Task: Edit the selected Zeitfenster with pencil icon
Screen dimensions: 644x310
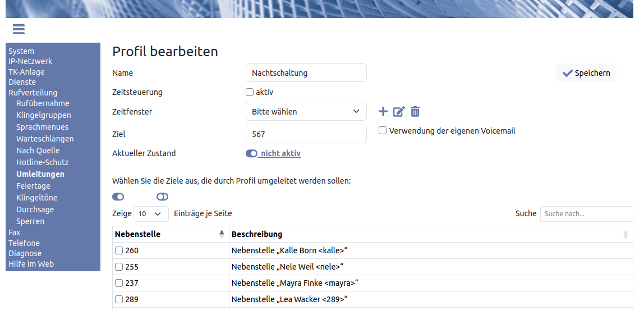Action: pyautogui.click(x=399, y=112)
